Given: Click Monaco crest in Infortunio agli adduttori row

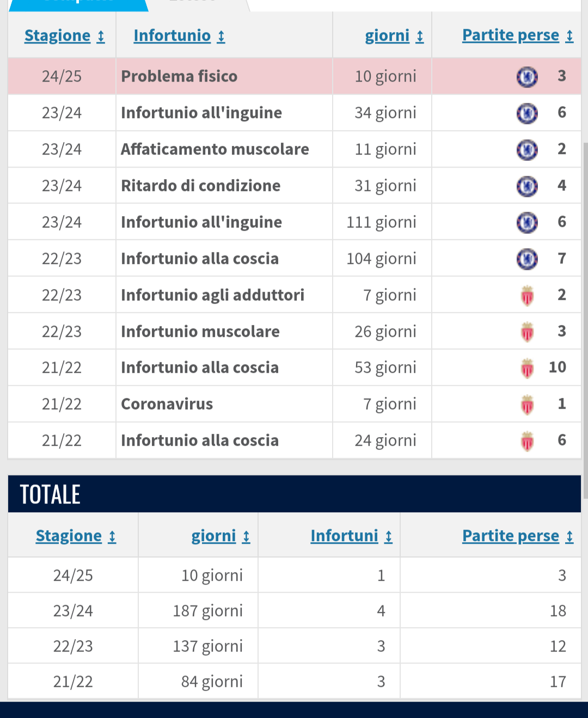Looking at the screenshot, I should point(527,296).
